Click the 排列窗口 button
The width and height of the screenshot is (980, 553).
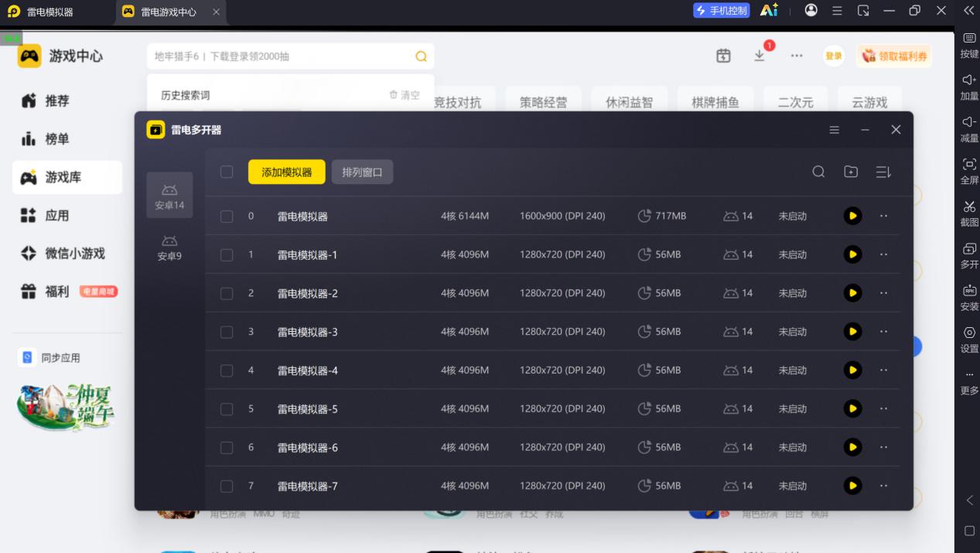tap(362, 172)
